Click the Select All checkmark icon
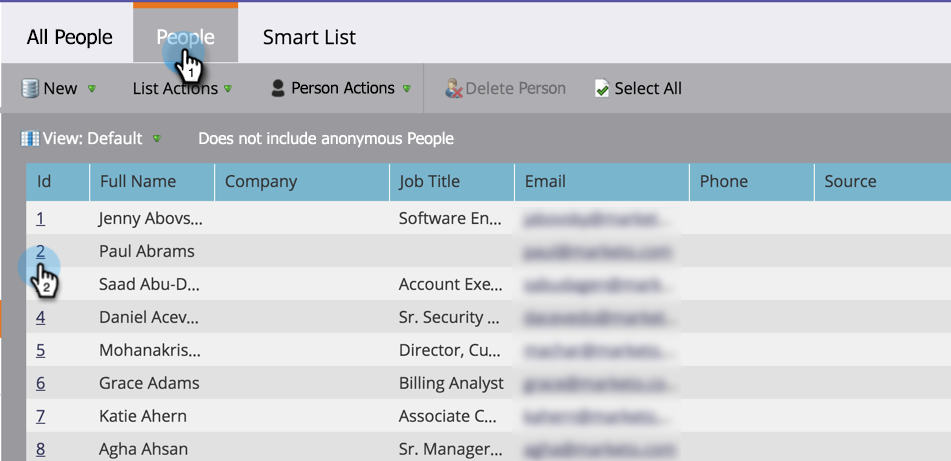951x461 pixels. [x=602, y=89]
